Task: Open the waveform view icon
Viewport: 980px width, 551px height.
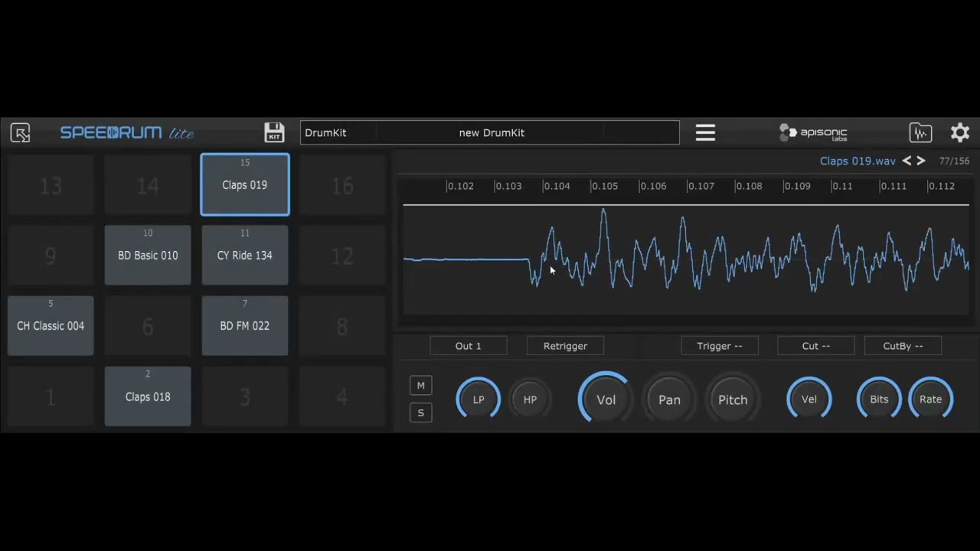Action: 920,133
